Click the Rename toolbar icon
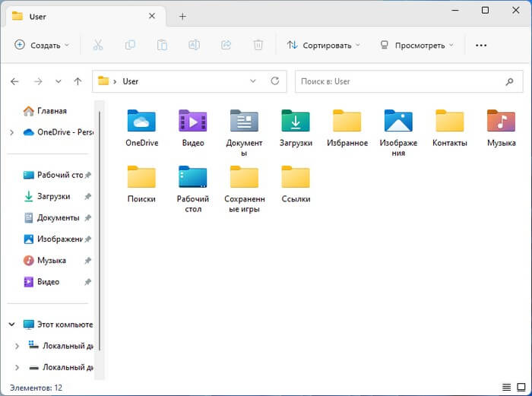532x396 pixels. 194,45
